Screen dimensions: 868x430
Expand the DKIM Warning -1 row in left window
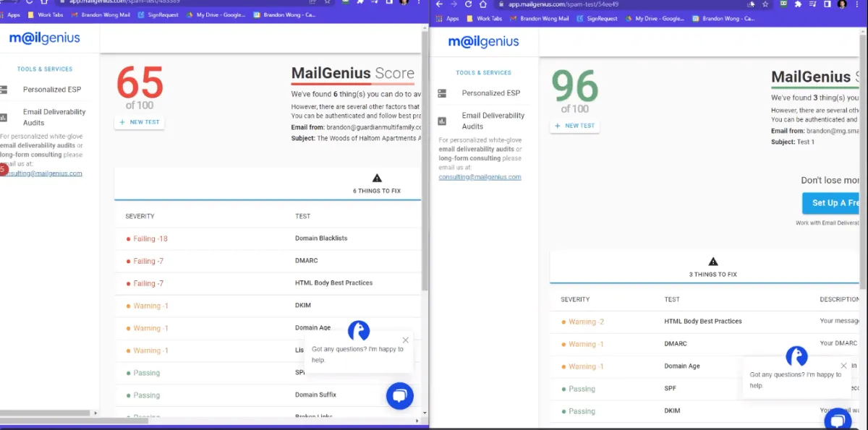click(x=268, y=306)
